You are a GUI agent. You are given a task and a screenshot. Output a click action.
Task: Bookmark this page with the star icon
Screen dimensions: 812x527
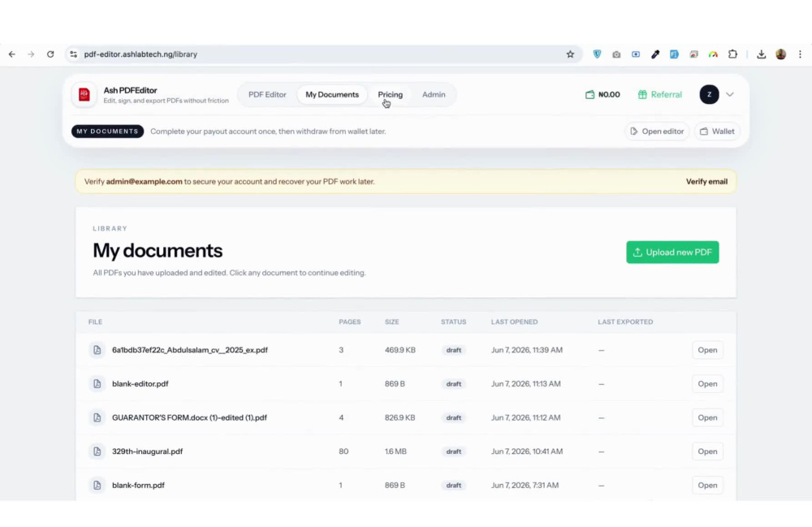pos(570,54)
